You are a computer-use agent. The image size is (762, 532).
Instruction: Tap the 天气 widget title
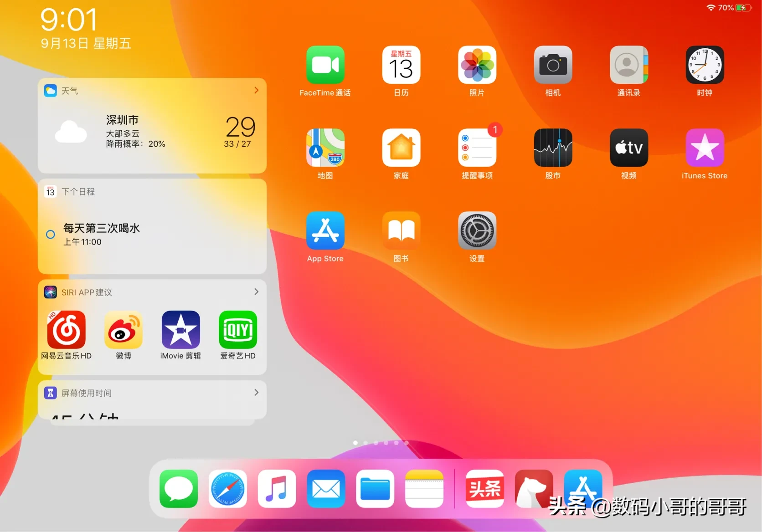point(70,91)
